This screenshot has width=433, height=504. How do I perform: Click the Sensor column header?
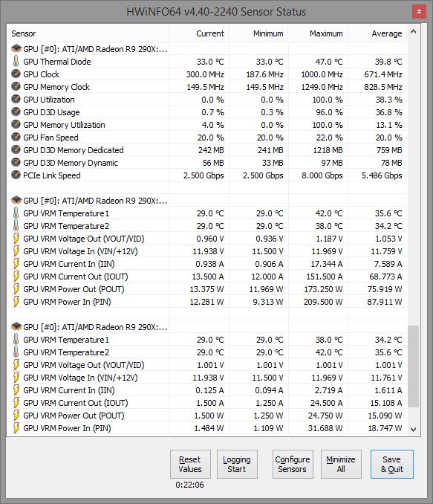(88, 33)
